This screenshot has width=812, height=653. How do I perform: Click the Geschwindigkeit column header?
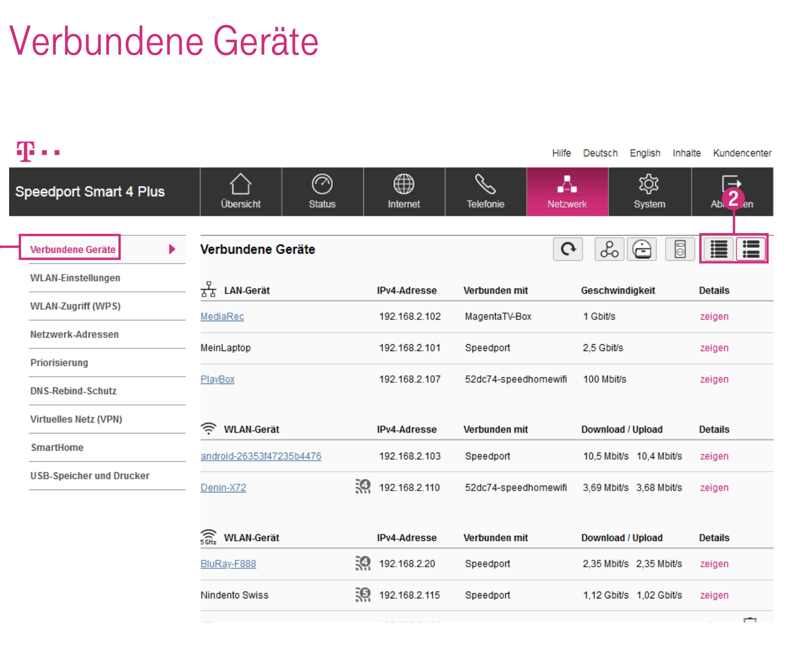click(618, 290)
